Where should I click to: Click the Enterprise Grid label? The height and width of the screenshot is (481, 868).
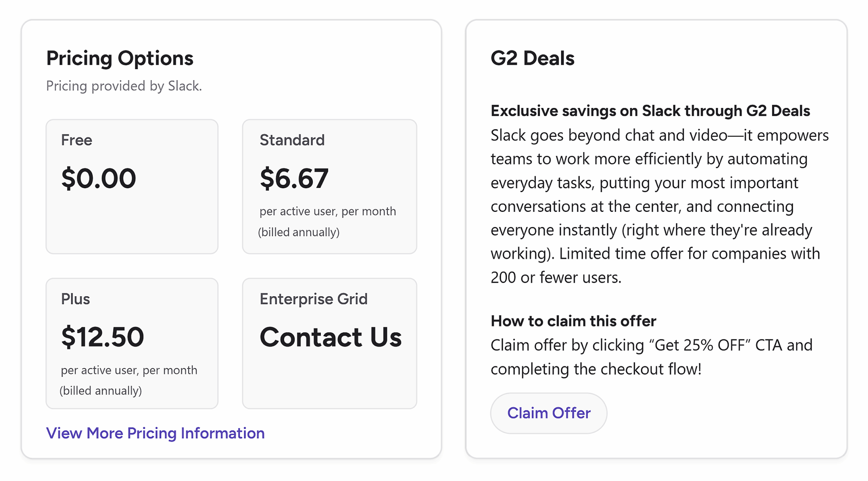tap(313, 298)
